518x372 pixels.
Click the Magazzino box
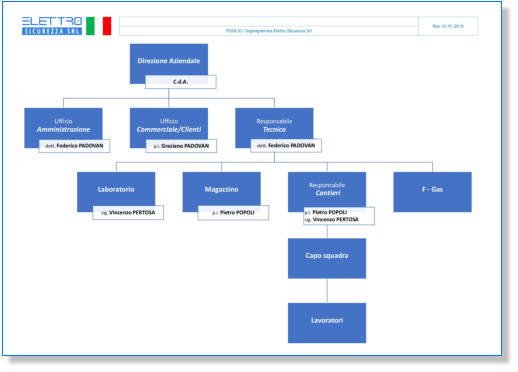click(x=221, y=192)
